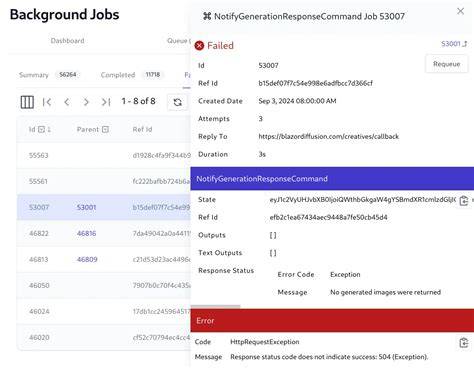Click the Ref Id column header
The height and width of the screenshot is (369, 474).
click(x=142, y=129)
